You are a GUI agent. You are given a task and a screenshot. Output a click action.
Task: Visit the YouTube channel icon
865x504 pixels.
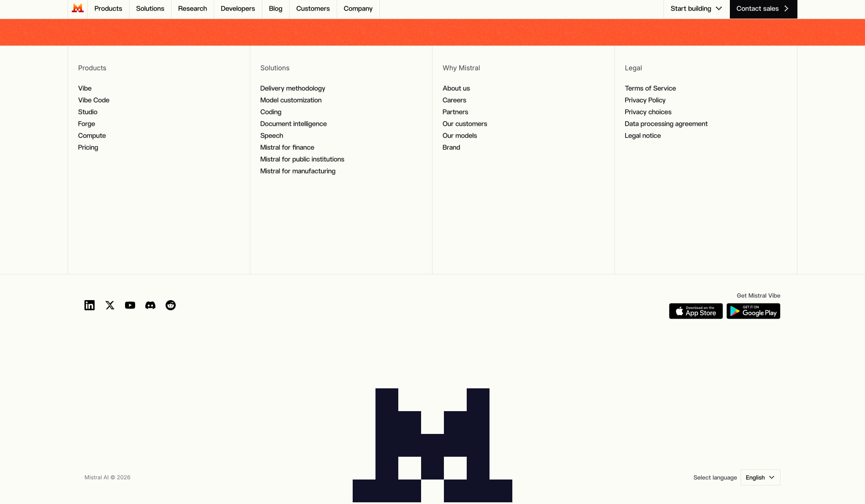[x=130, y=305]
